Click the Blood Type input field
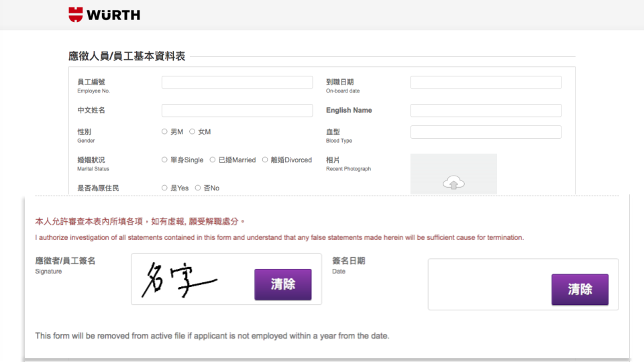The image size is (644, 362). coord(486,132)
